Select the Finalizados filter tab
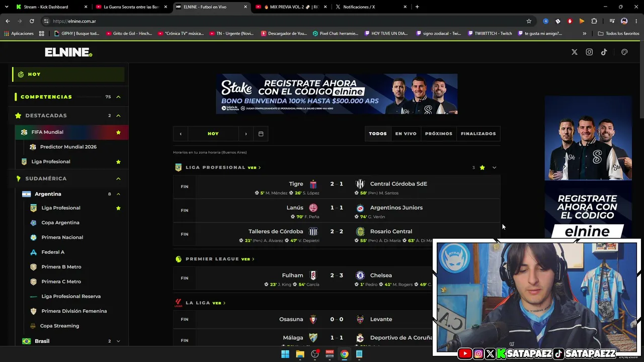This screenshot has width=644, height=362. tap(478, 134)
